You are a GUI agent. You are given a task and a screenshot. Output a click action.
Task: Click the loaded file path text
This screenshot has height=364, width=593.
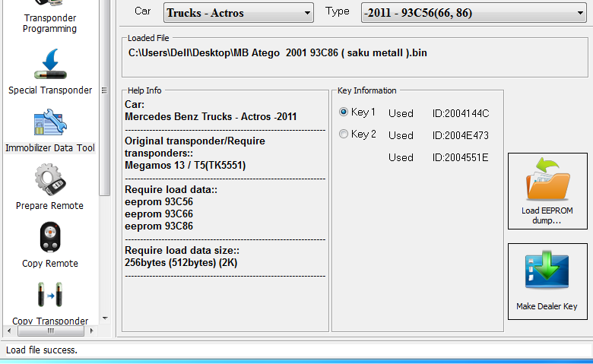pyautogui.click(x=277, y=52)
